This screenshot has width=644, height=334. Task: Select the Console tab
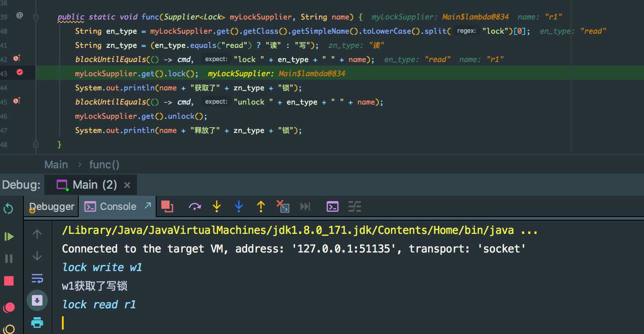coord(118,206)
